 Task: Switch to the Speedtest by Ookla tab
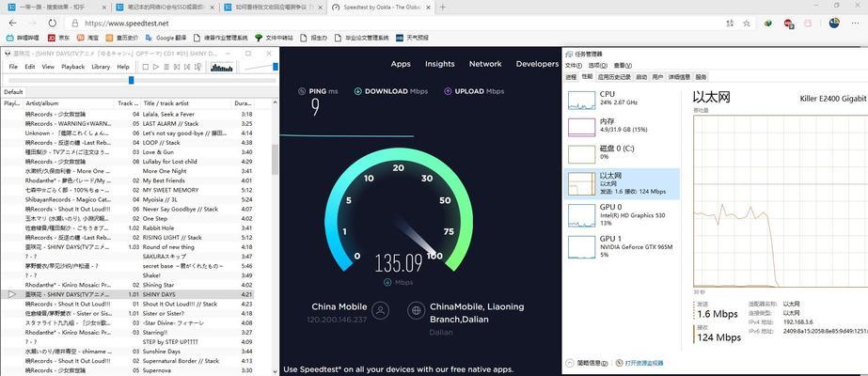point(380,8)
